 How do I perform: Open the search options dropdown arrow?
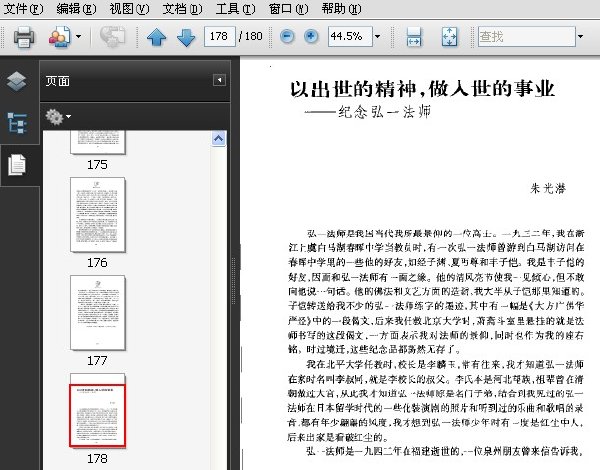point(580,37)
